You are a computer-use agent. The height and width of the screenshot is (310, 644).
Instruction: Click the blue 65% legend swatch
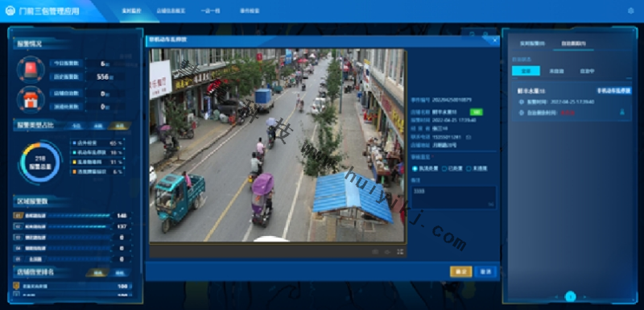pos(74,143)
